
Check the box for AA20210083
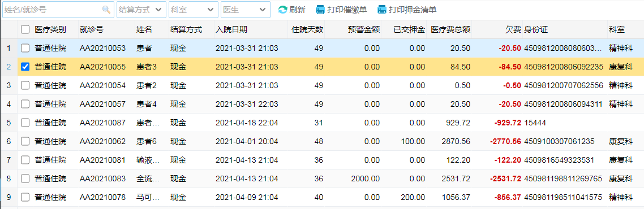tap(25, 178)
